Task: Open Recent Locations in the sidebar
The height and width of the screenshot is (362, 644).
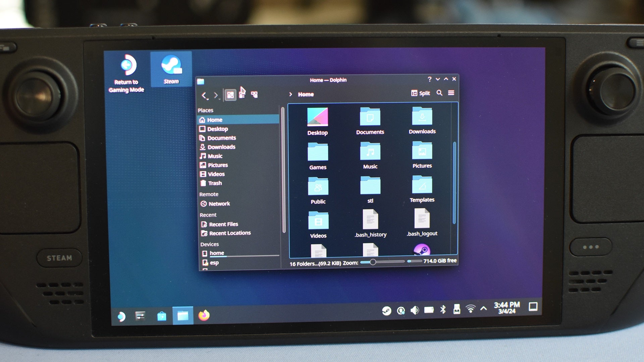Action: [x=229, y=233]
